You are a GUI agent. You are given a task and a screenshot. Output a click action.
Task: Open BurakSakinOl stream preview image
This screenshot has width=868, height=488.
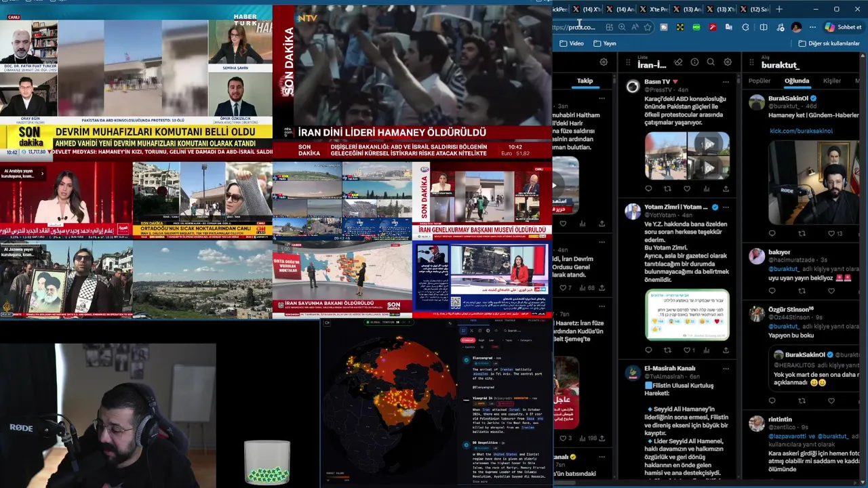point(814,182)
